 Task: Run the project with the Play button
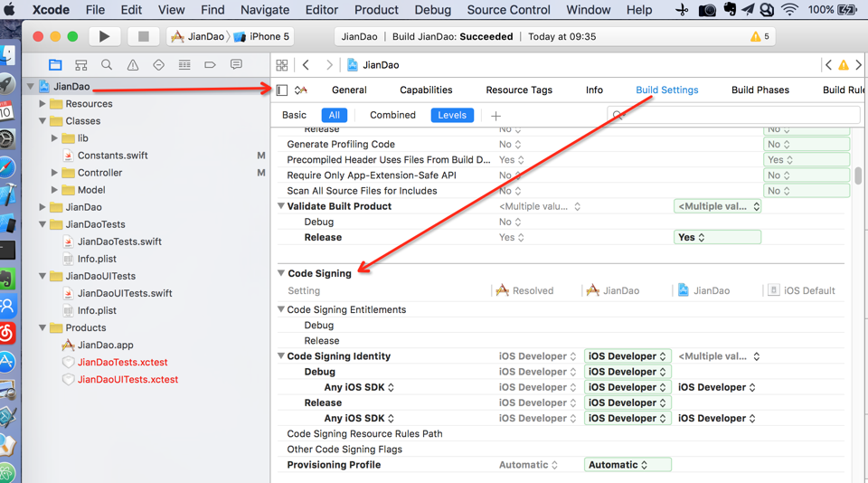[x=104, y=36]
